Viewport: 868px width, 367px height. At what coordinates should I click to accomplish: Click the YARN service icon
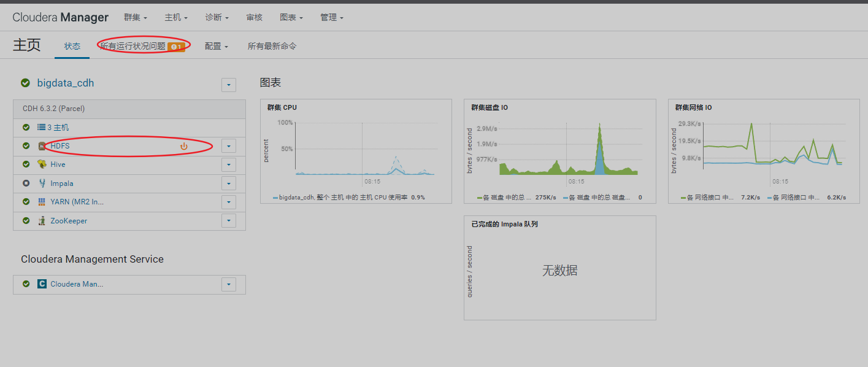tap(42, 202)
